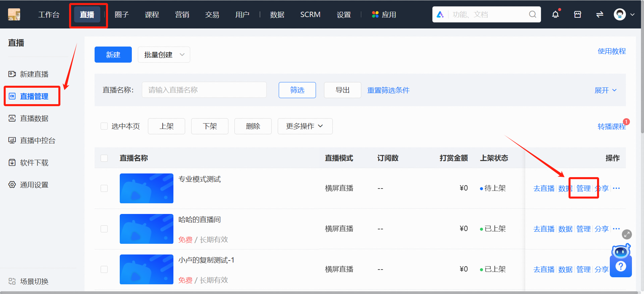Open the 小卢的复制测试-1 thumbnail
This screenshot has width=644, height=294.
(x=147, y=269)
